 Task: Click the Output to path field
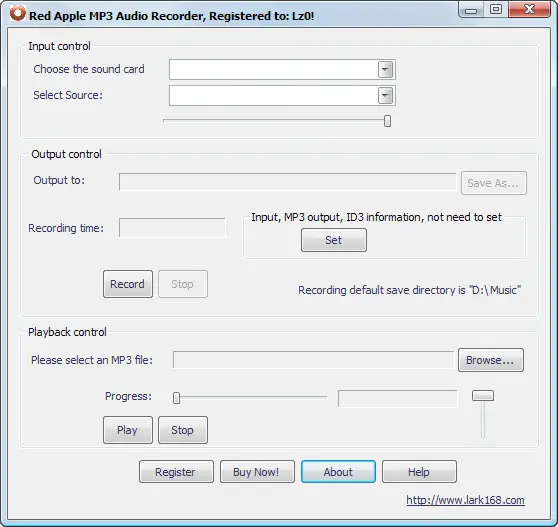pos(288,182)
